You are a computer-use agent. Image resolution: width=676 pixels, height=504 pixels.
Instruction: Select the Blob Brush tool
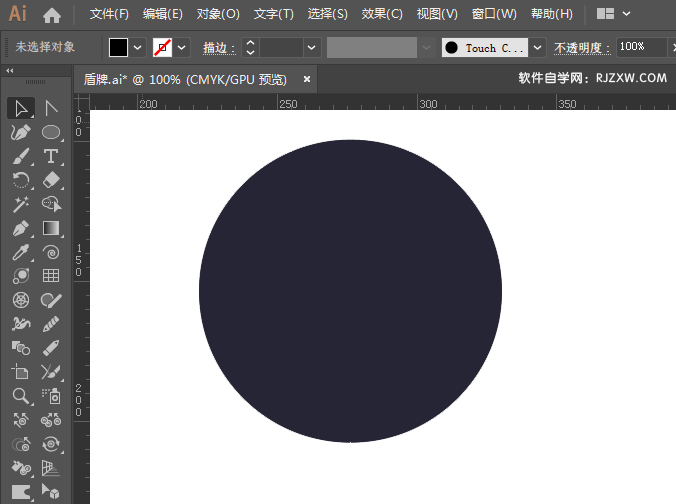click(51, 300)
